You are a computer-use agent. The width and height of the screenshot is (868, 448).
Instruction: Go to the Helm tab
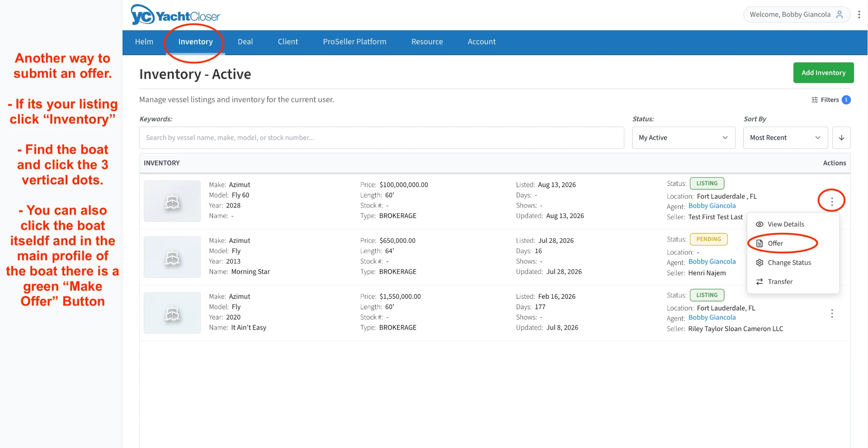click(144, 42)
